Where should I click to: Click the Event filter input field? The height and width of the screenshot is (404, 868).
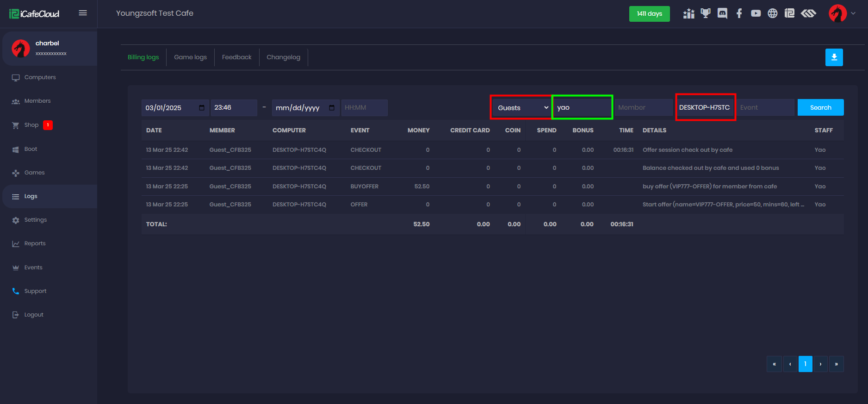click(x=765, y=108)
